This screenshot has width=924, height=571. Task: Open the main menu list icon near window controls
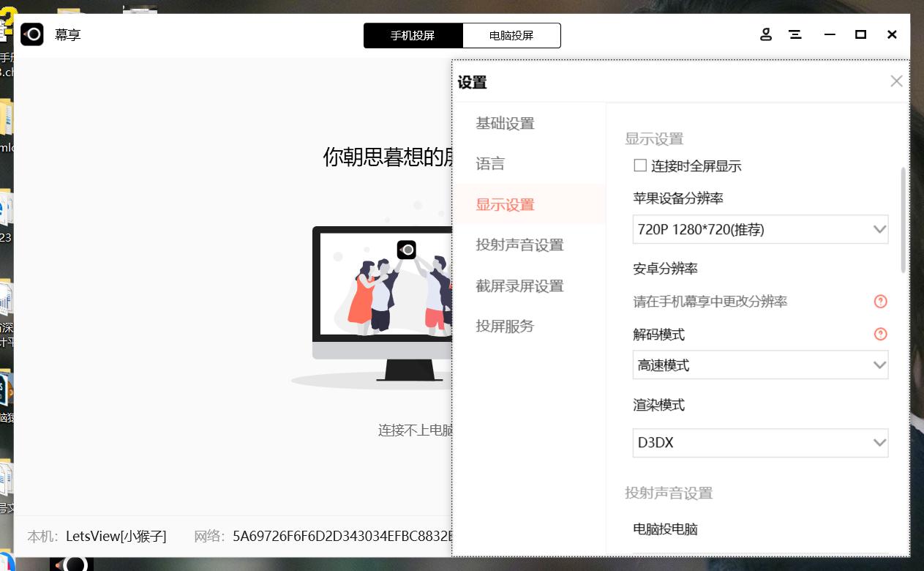coord(795,34)
